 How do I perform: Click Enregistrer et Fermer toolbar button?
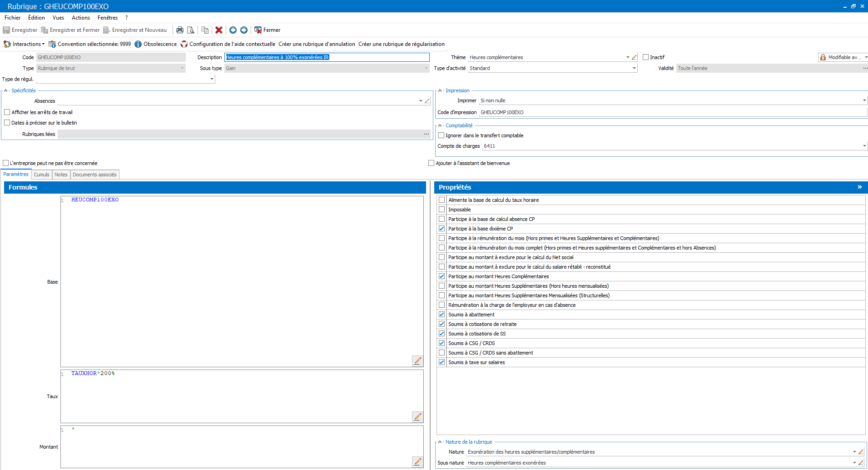(x=70, y=30)
